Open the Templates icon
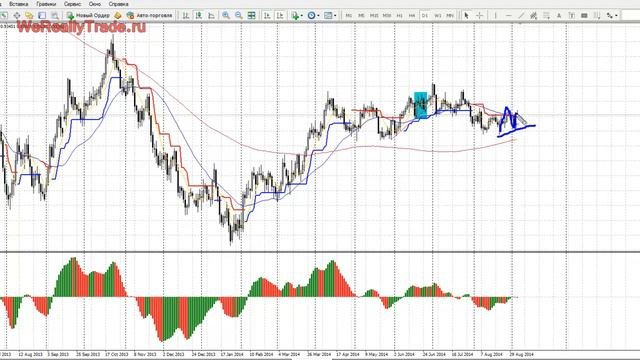This screenshot has height=360, width=640. click(x=328, y=16)
